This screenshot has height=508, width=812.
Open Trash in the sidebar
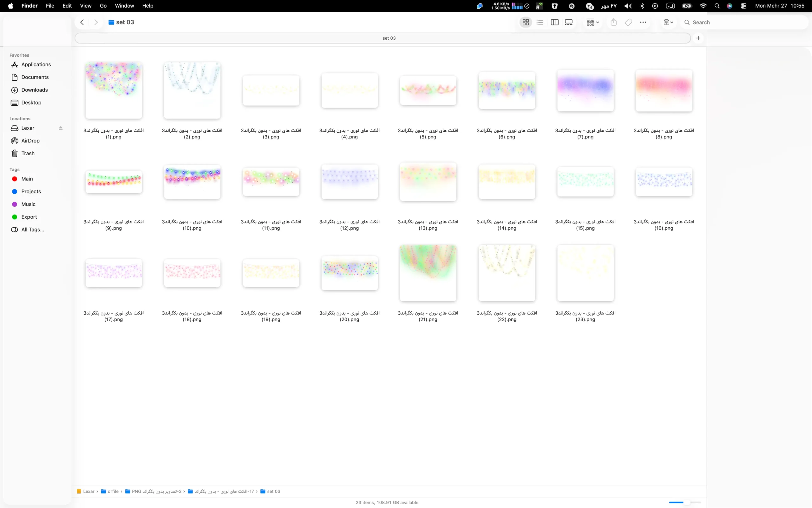(x=28, y=153)
